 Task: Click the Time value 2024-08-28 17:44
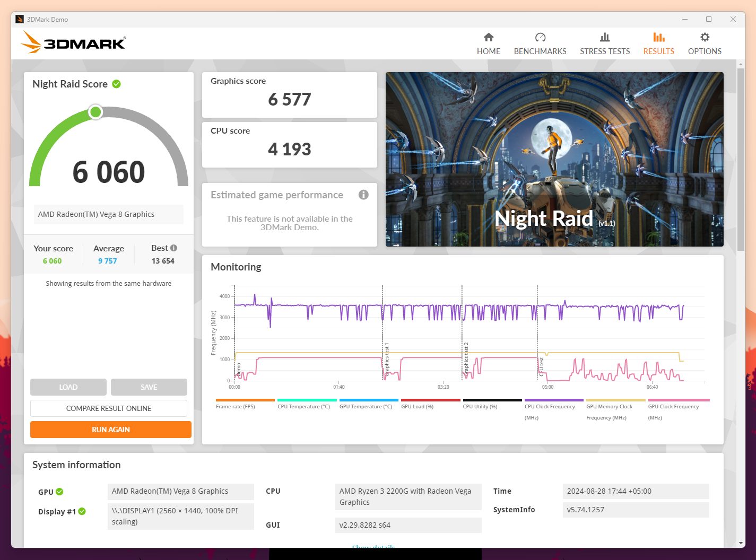pos(636,491)
